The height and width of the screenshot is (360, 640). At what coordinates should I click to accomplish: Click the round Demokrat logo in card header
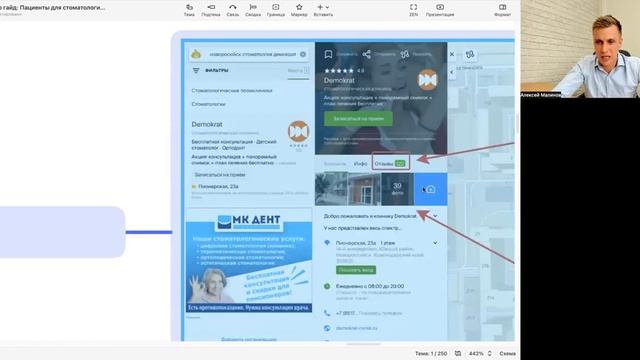tap(427, 80)
